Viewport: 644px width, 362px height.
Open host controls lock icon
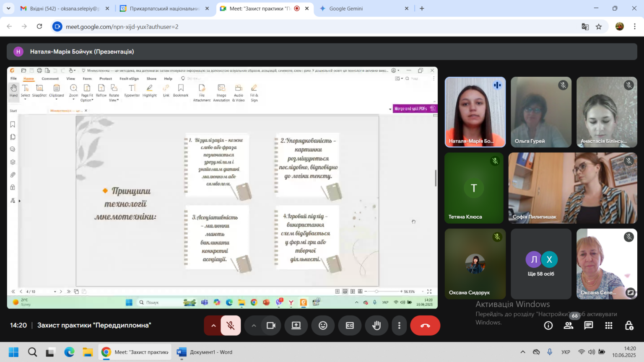629,326
